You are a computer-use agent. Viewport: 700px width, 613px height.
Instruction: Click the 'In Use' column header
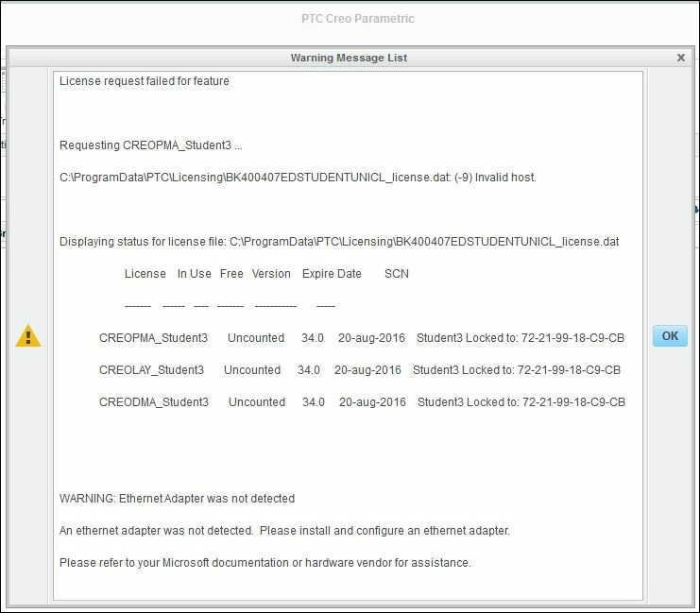195,274
